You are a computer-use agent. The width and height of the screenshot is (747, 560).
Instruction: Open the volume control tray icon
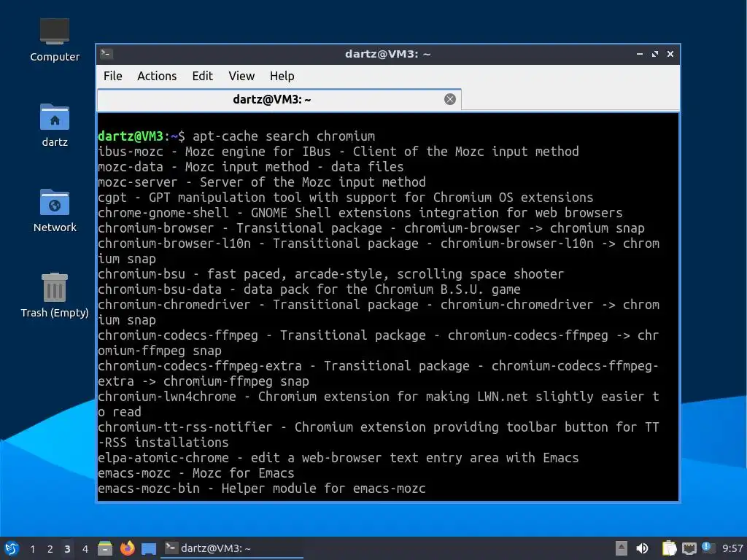(x=642, y=548)
